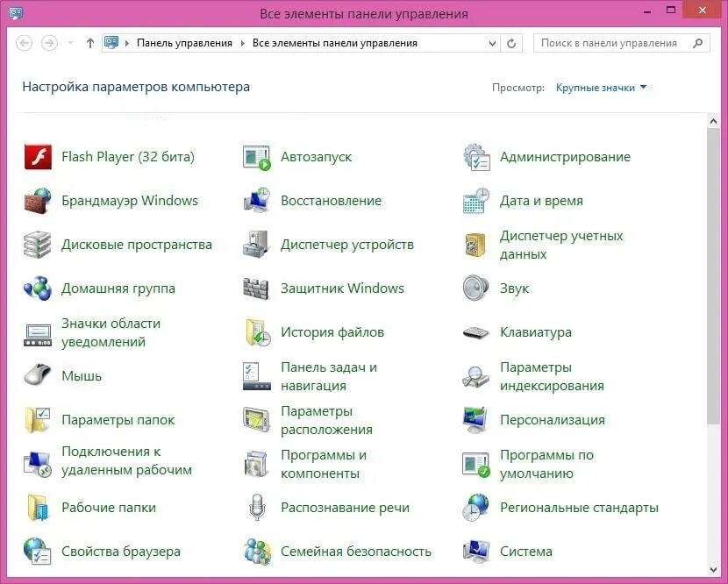Expand the address bar history dropdown arrow
This screenshot has width=728, height=584.
point(493,44)
